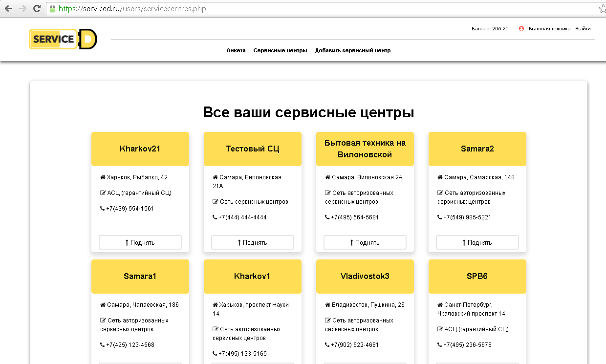This screenshot has height=364, width=606.
Task: Click the browser back arrow
Action: (8, 8)
